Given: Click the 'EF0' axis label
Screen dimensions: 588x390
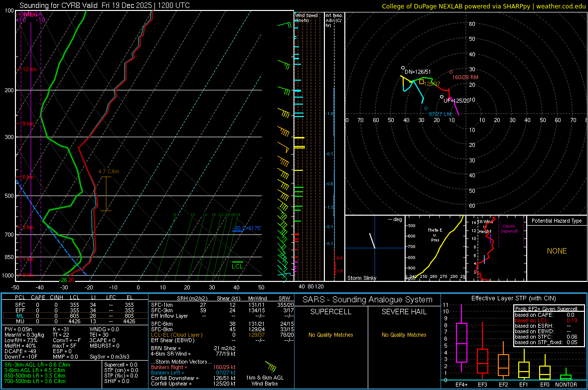Looking at the screenshot, I should [545, 385].
